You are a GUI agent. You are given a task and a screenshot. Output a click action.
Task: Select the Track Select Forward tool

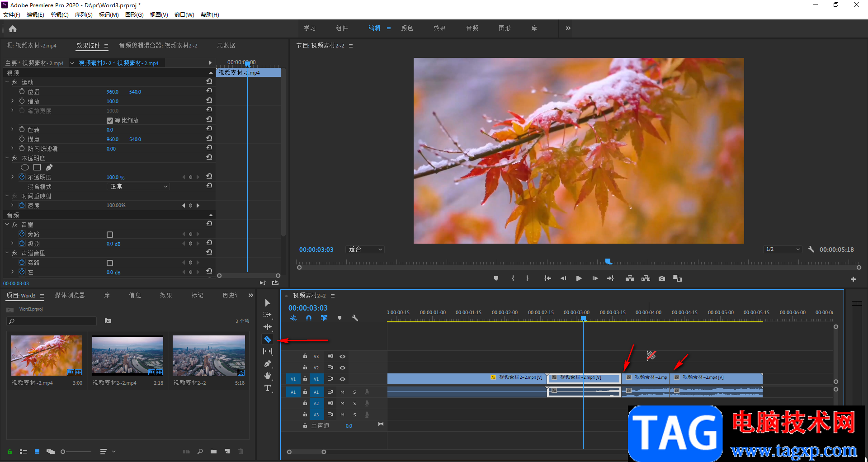268,315
